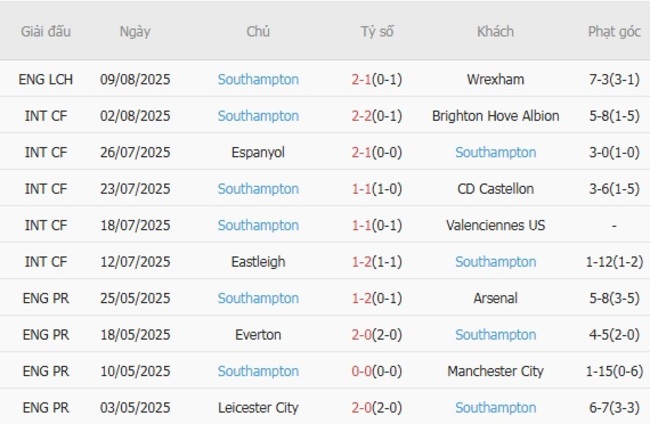Select Southampton in the Everton match row
The image size is (650, 424).
[x=495, y=335]
